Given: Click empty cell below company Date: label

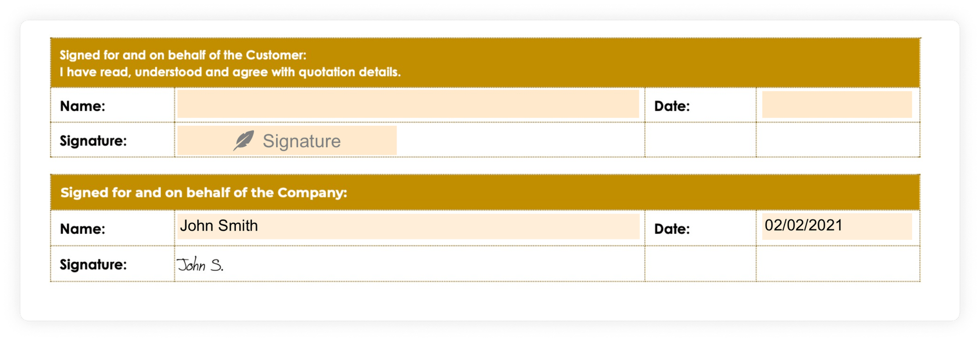Looking at the screenshot, I should pyautogui.click(x=700, y=263).
